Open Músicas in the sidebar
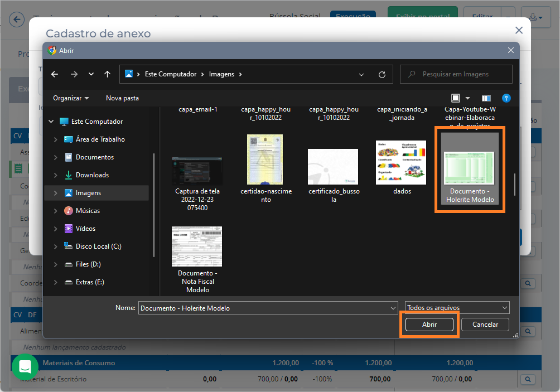560x392 pixels. (x=88, y=211)
